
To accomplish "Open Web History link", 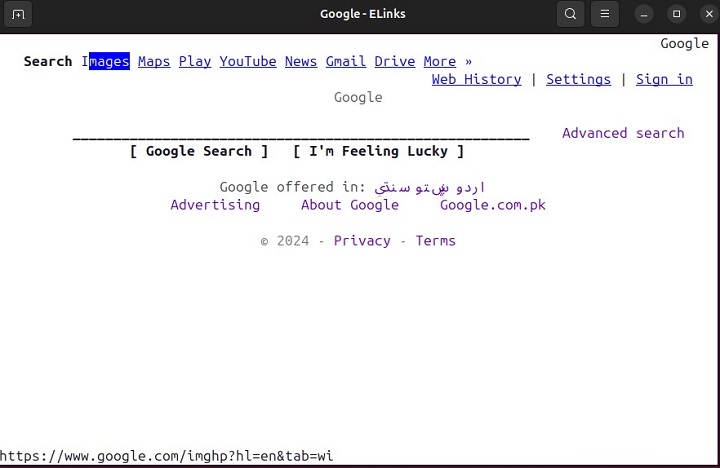I will (477, 79).
